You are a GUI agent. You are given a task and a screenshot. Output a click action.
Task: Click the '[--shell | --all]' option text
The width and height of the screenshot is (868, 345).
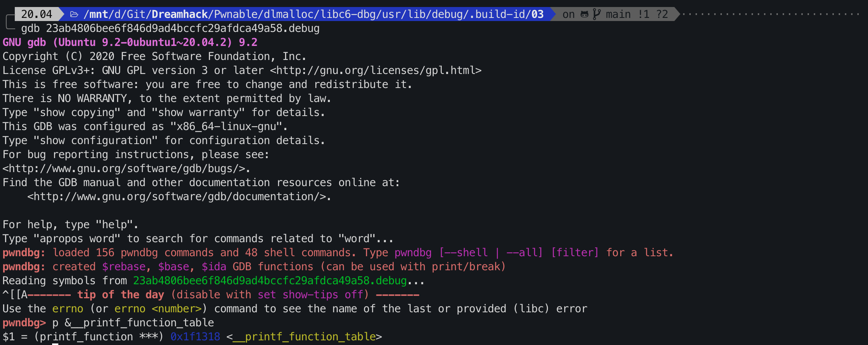pyautogui.click(x=491, y=253)
